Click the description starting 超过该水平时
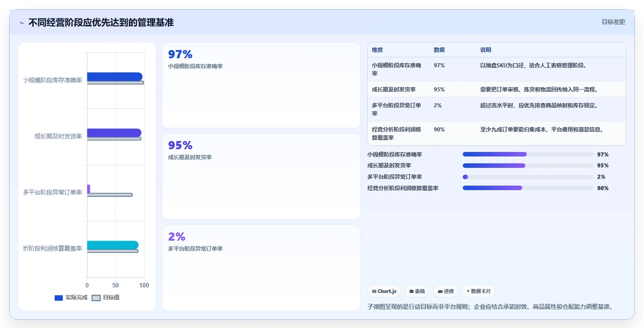The image size is (644, 328). [539, 106]
